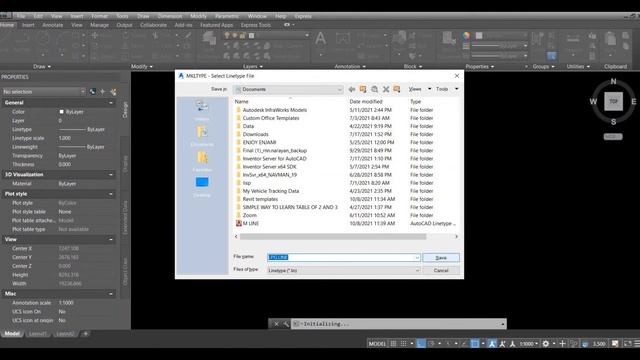Click TOP face of the ViewCube
Image resolution: width=640 pixels, height=360 pixels.
[x=613, y=101]
